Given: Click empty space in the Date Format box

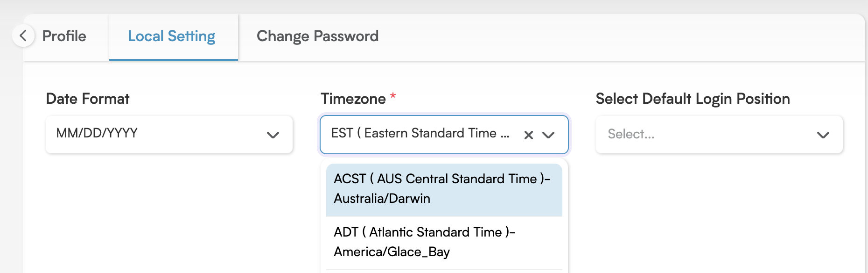Looking at the screenshot, I should 201,135.
